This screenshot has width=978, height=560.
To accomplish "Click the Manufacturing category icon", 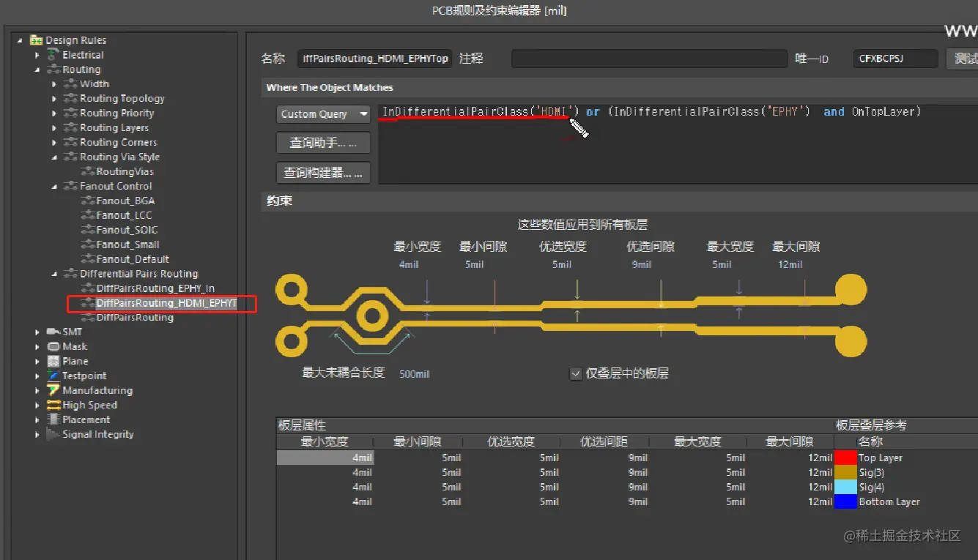I will pyautogui.click(x=53, y=391).
